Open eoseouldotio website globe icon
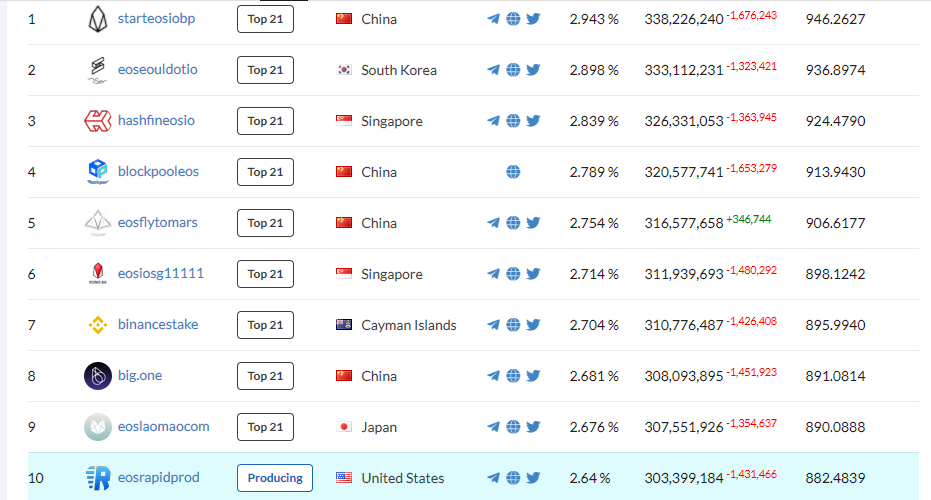Screen dimensions: 931x500 click(x=514, y=70)
